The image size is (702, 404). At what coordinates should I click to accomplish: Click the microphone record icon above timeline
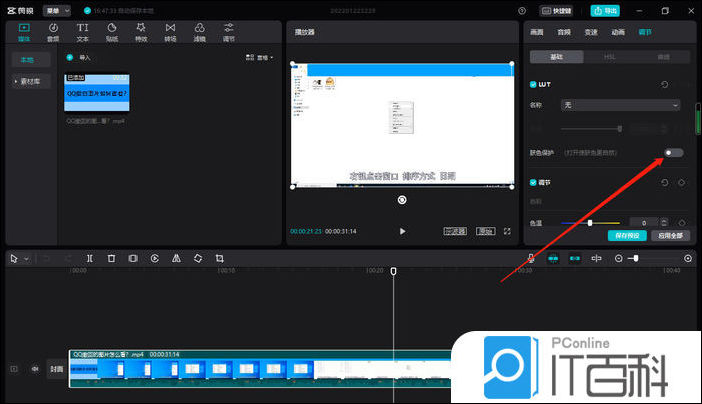click(x=531, y=258)
